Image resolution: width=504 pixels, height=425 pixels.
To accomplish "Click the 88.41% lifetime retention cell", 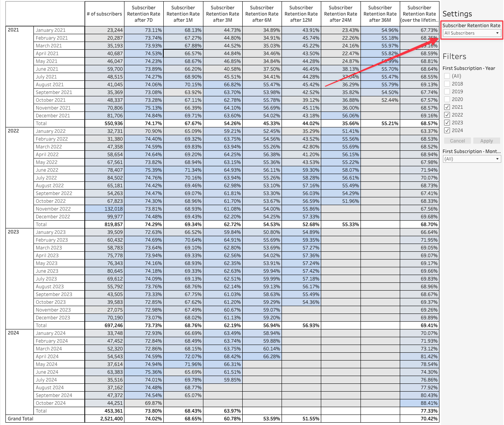I will [420, 403].
